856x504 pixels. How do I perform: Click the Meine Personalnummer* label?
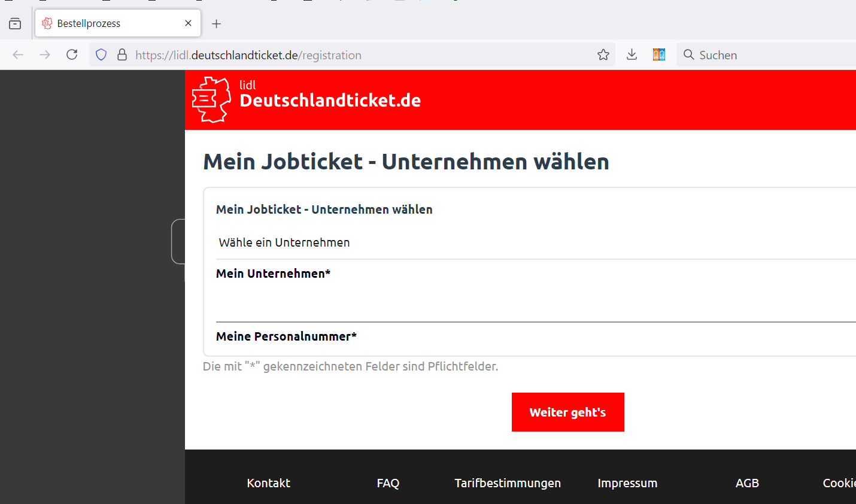pyautogui.click(x=286, y=336)
